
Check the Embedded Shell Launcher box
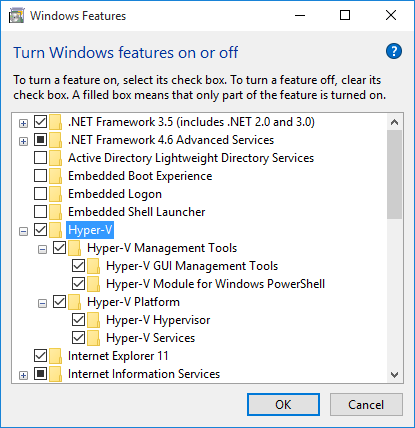(x=40, y=211)
